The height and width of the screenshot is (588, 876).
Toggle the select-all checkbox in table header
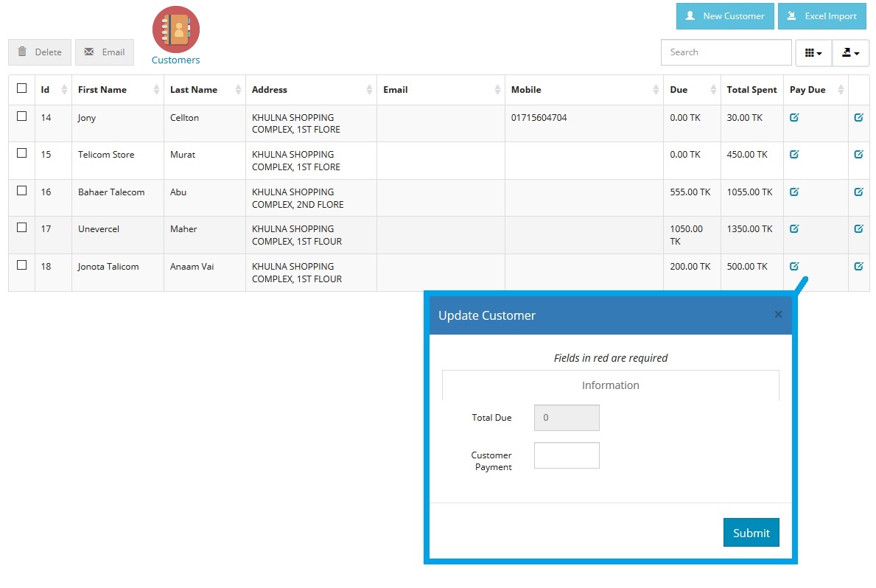21,88
